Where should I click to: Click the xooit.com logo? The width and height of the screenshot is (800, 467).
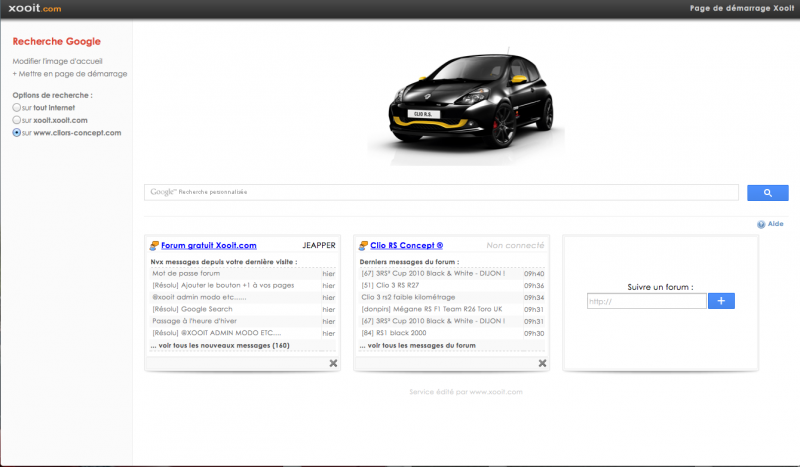[x=35, y=8]
